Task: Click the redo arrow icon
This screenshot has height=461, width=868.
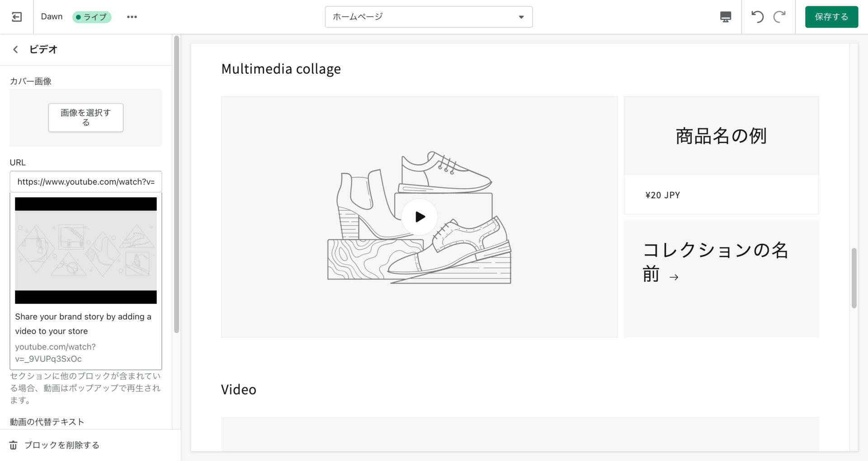Action: [x=779, y=17]
